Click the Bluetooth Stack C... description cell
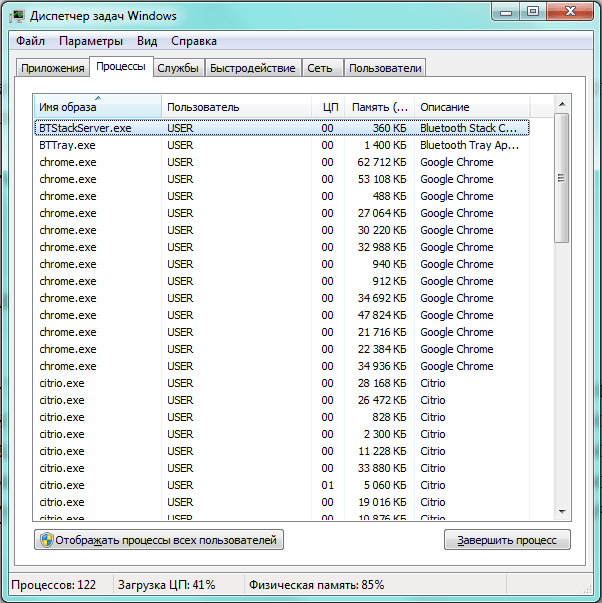This screenshot has width=602, height=603. [468, 128]
